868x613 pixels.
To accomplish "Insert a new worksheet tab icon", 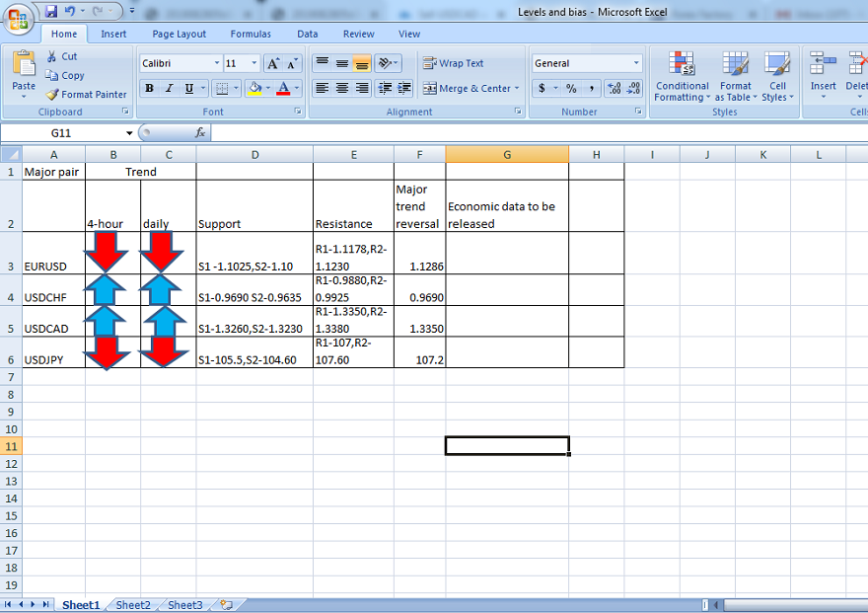I will click(226, 605).
